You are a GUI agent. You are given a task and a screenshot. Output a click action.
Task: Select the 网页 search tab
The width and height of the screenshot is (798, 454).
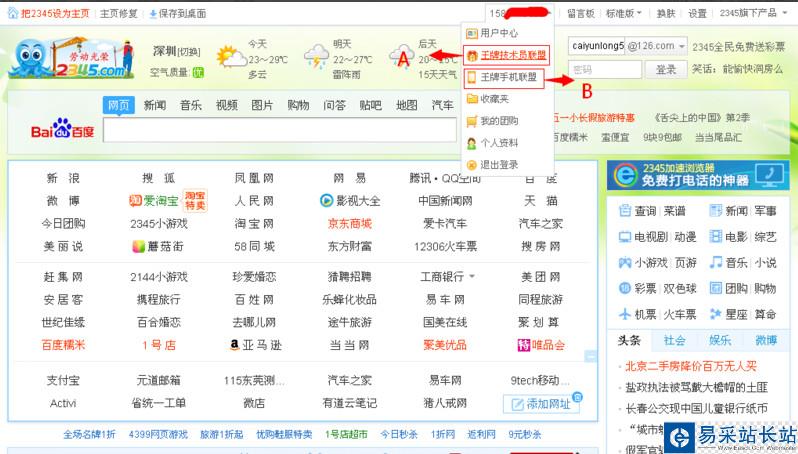[x=119, y=105]
